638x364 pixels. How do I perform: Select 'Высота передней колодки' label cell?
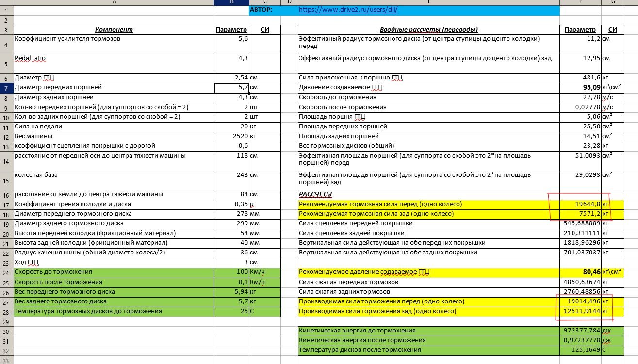pos(114,233)
